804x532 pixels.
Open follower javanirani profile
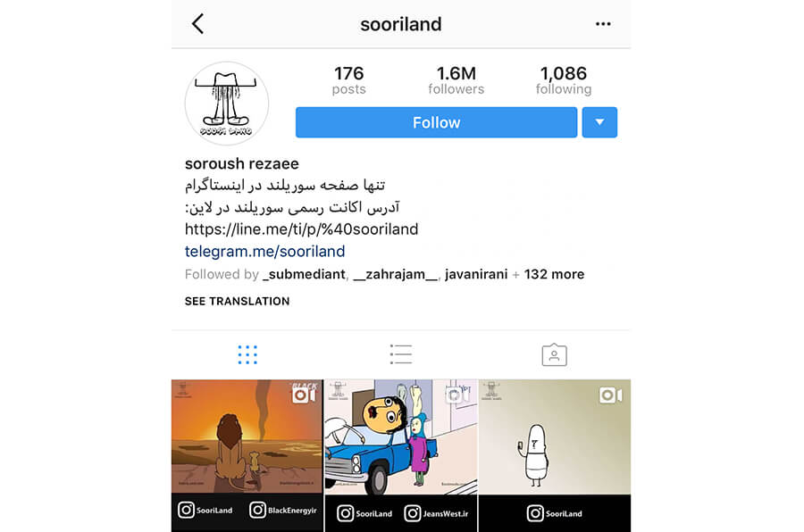[476, 274]
